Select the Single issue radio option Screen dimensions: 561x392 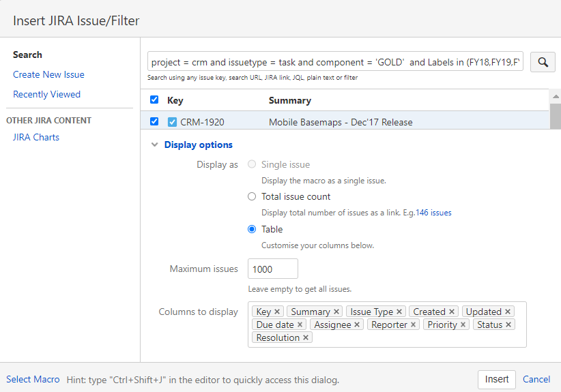click(252, 164)
